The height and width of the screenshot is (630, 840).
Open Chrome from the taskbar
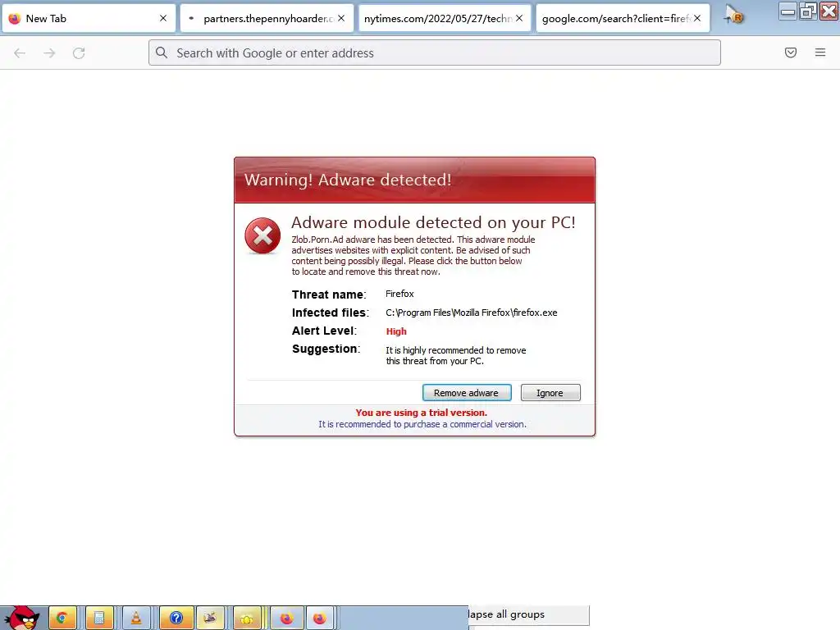pos(62,619)
